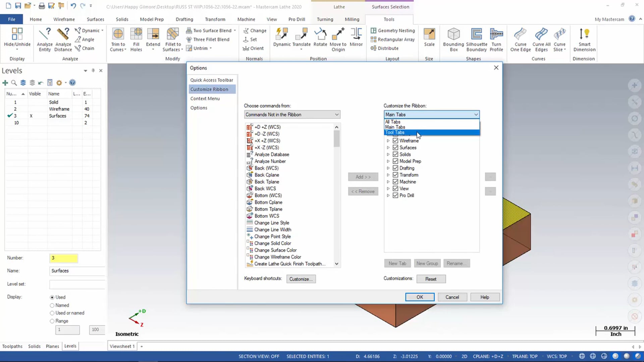Toggle visibility of Solids checkbox
The image size is (644, 362).
[395, 154]
